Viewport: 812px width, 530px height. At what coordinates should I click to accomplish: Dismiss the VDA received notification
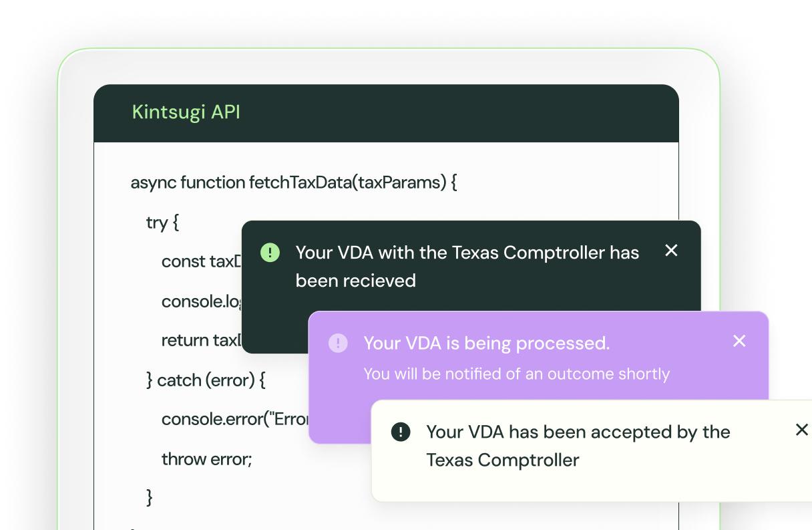click(671, 251)
